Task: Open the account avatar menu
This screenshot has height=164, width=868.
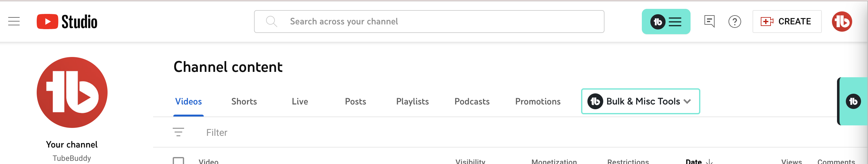Action: click(842, 22)
